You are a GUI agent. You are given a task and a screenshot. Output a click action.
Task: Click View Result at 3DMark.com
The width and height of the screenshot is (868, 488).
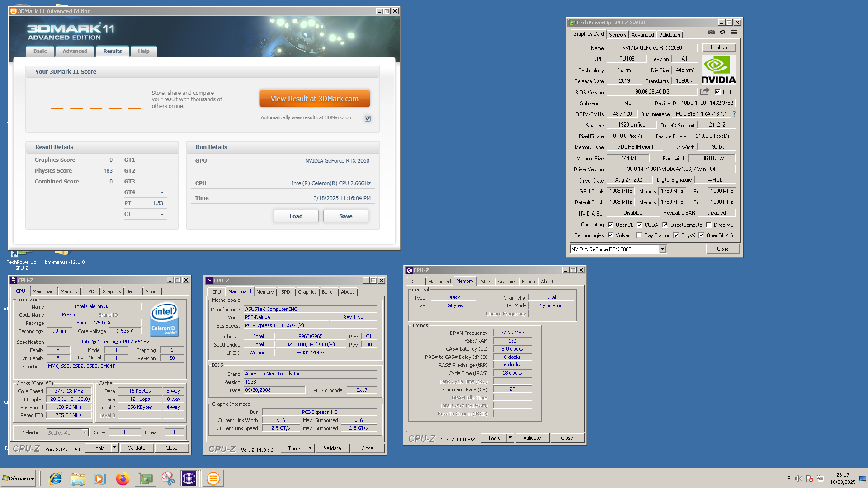(315, 99)
